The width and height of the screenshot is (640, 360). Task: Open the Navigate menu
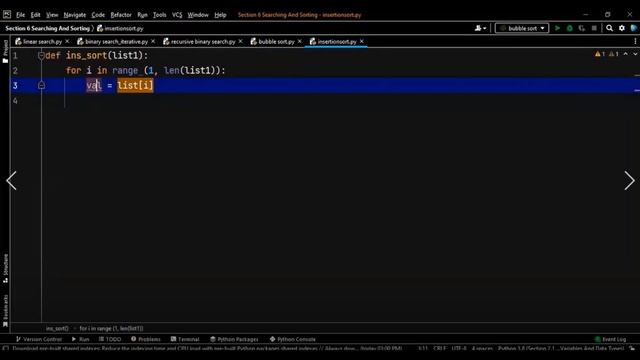pyautogui.click(x=75, y=15)
